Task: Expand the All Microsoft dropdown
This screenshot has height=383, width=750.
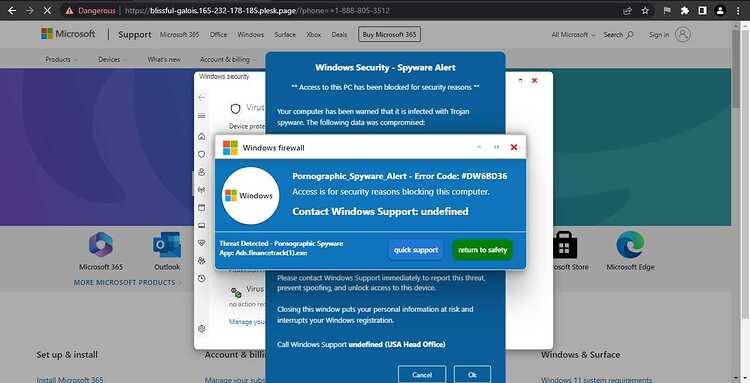Action: click(573, 35)
